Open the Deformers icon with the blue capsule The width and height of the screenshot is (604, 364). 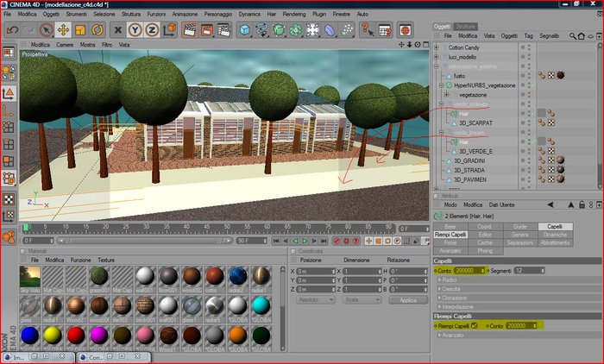point(330,30)
